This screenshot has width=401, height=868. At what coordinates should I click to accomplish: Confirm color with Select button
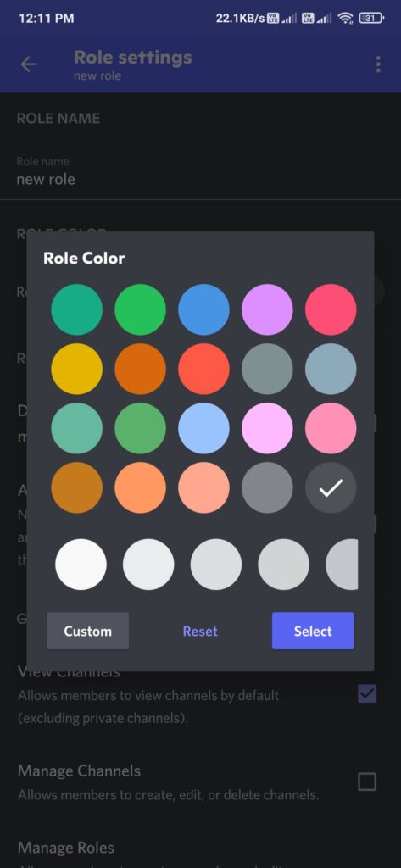pos(313,631)
